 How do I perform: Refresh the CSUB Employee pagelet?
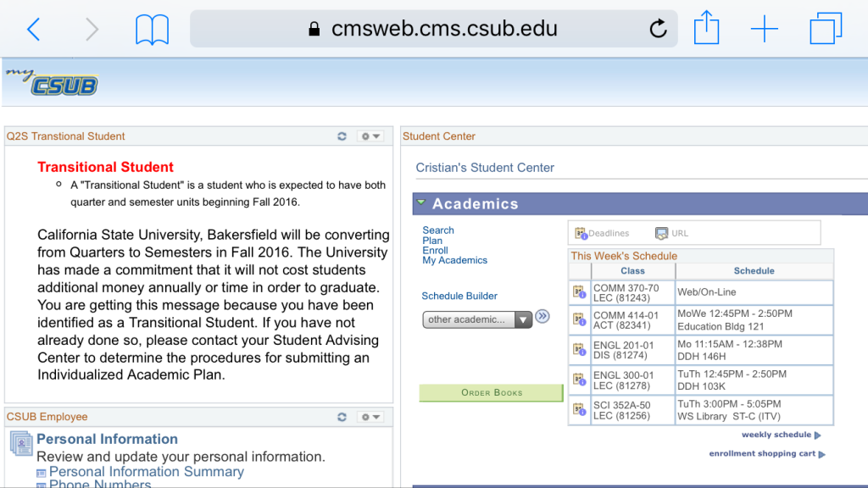click(x=342, y=417)
